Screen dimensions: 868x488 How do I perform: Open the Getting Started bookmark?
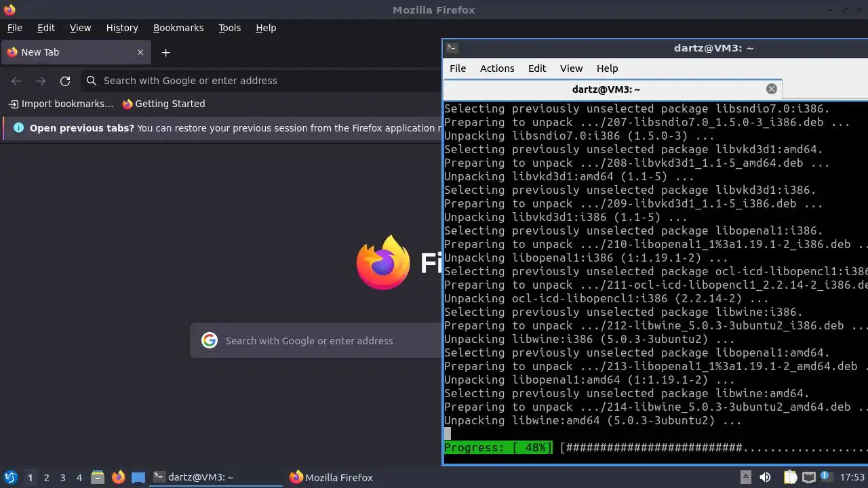163,104
